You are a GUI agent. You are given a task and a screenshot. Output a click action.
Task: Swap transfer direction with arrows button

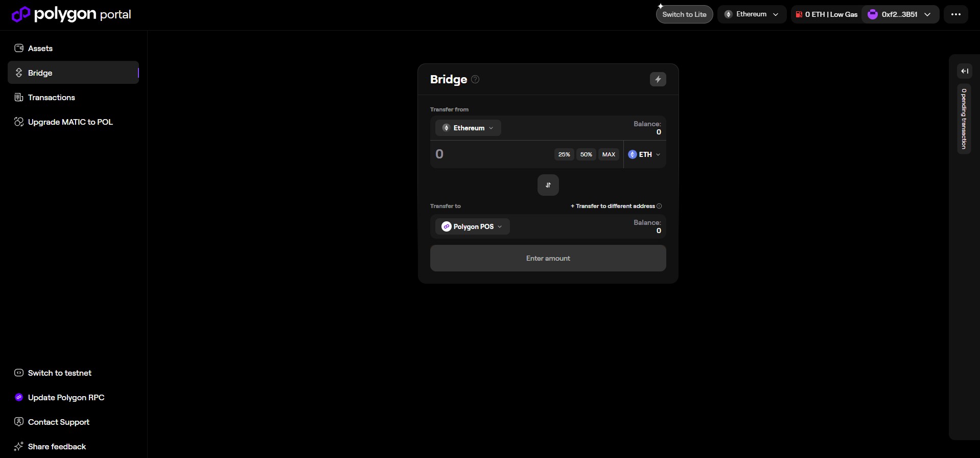coord(548,185)
